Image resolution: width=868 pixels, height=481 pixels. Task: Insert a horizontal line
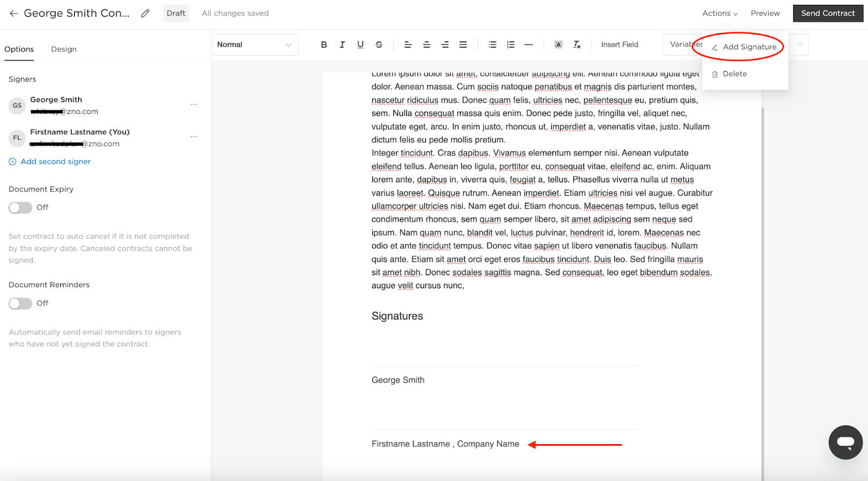(529, 45)
